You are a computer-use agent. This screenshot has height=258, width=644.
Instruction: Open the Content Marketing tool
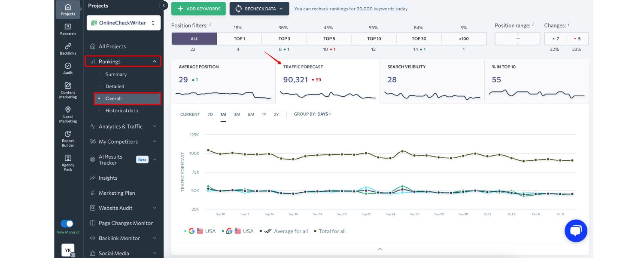(67, 89)
